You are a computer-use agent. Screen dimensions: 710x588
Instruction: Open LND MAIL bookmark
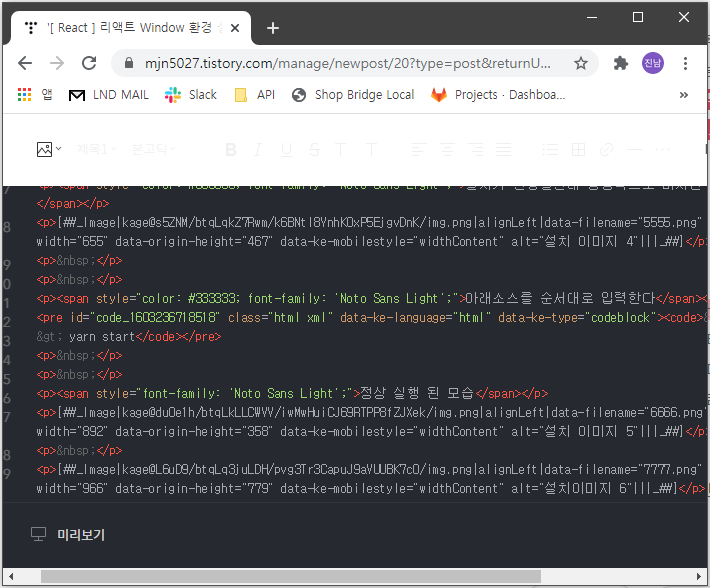(109, 95)
